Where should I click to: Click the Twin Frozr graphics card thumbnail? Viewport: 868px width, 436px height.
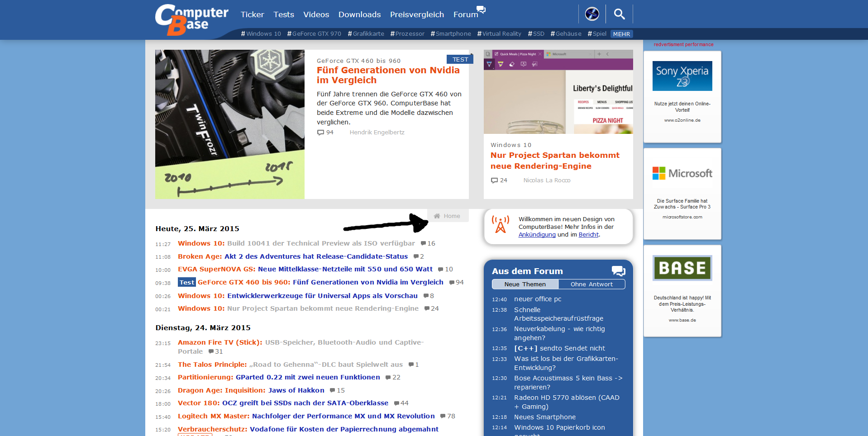point(230,124)
